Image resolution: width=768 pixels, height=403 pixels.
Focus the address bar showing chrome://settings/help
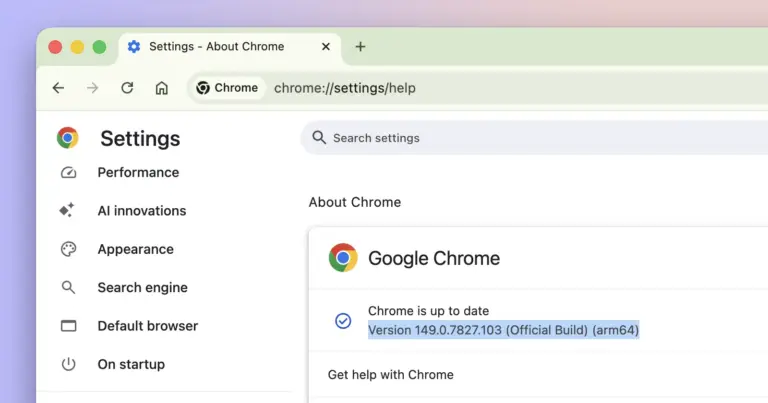(344, 88)
